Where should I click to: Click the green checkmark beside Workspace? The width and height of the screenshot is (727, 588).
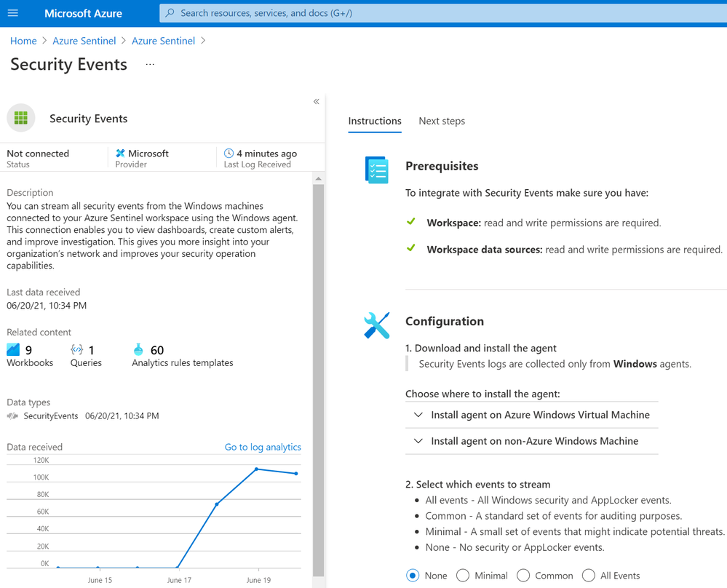click(x=410, y=222)
